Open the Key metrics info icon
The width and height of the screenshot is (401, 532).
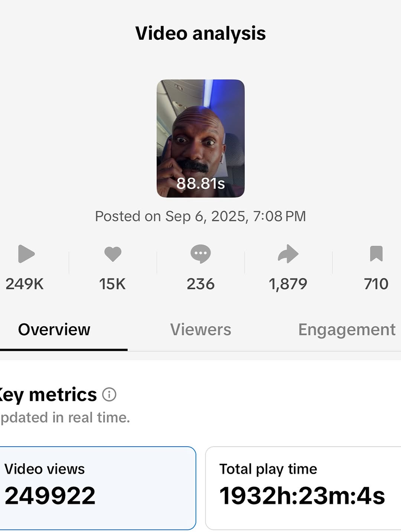tap(109, 394)
